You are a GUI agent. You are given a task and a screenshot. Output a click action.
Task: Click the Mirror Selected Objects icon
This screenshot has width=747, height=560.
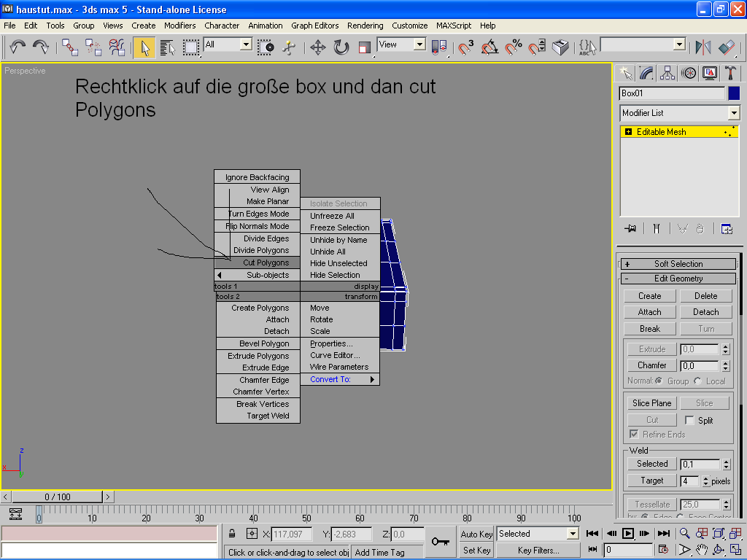point(703,47)
